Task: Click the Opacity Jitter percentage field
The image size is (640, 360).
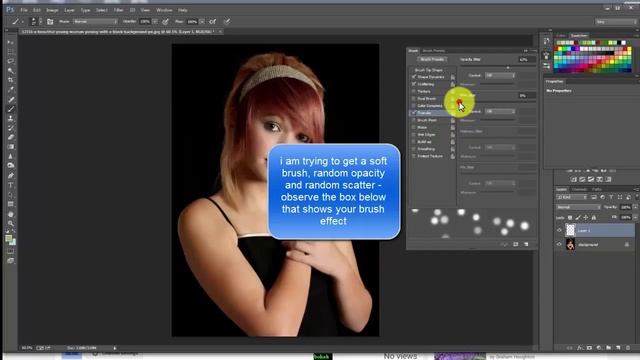Action: [526, 60]
